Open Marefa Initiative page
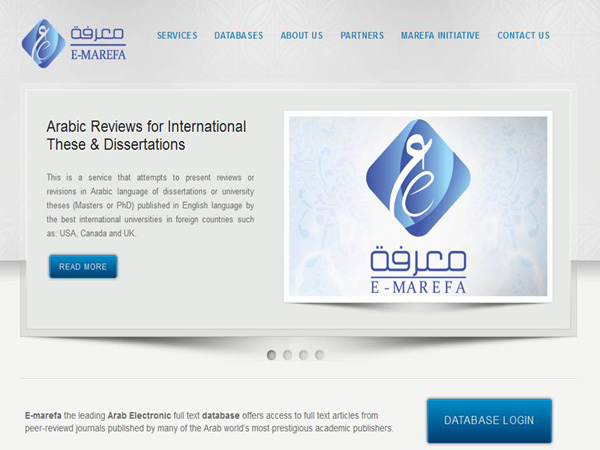This screenshot has height=450, width=600. point(440,36)
